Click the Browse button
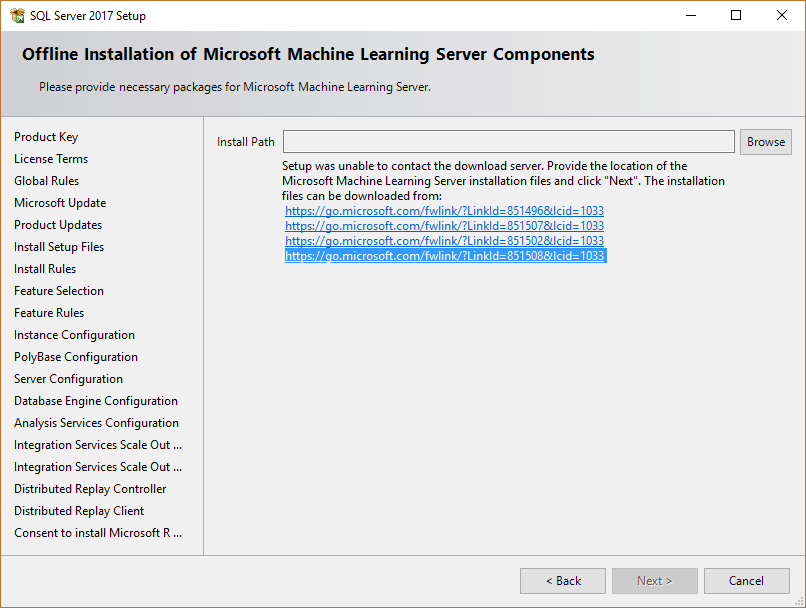The height and width of the screenshot is (608, 806). pyautogui.click(x=765, y=142)
